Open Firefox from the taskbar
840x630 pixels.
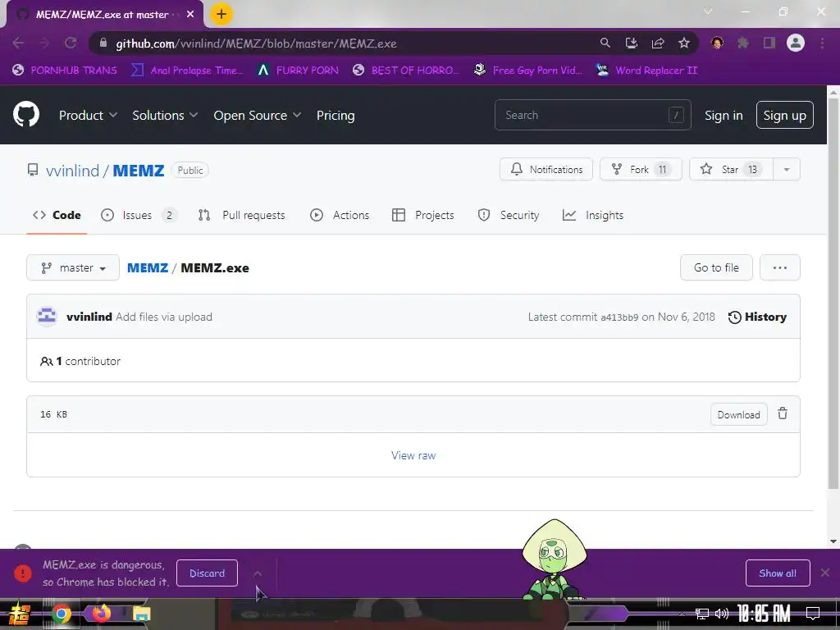click(x=101, y=613)
